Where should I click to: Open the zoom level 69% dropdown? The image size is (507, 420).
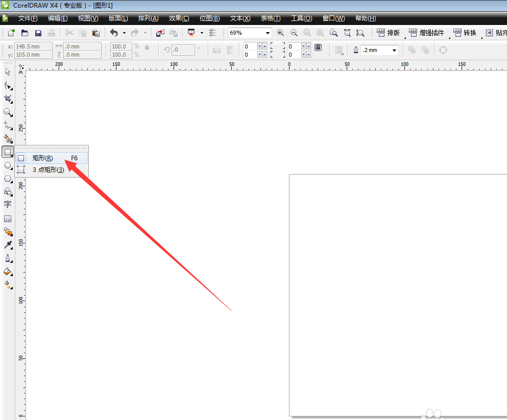[x=268, y=33]
